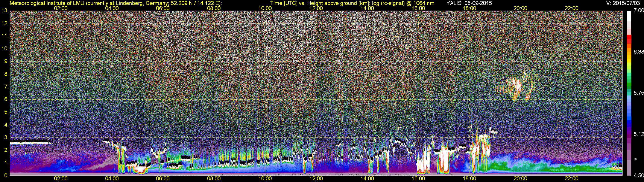Select the "Time [UTC] vs. Height above ground [km]" caption
Image resolution: width=644 pixels, height=182 pixels.
[x=320, y=3]
